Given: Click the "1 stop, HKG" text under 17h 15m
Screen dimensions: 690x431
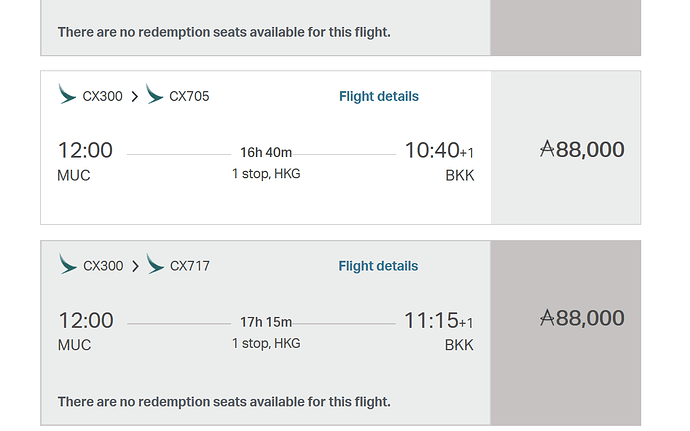Looking at the screenshot, I should click(266, 343).
